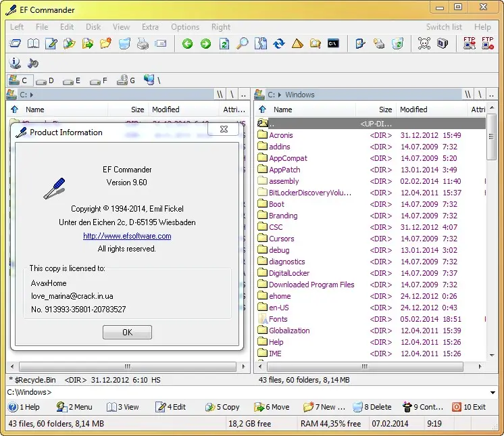Open the Switch list menu

point(444,27)
